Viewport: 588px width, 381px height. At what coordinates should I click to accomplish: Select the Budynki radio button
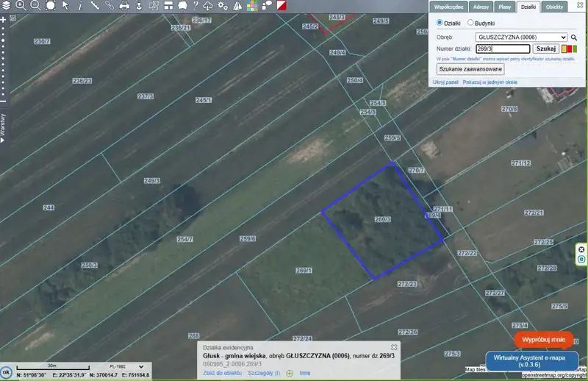coord(470,24)
